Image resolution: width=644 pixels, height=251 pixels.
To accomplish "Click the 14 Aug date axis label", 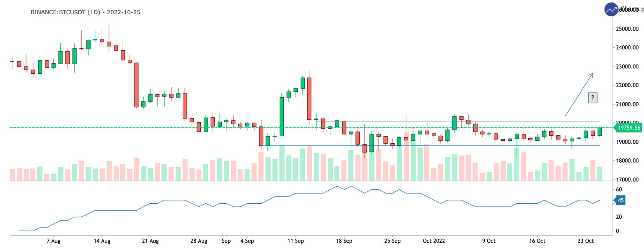I will (x=102, y=241).
